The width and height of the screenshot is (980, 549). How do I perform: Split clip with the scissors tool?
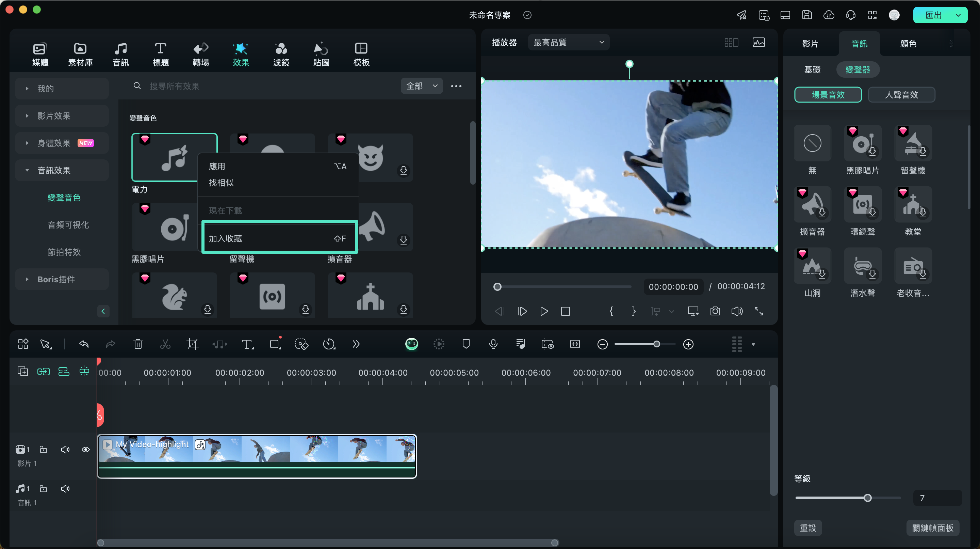[x=165, y=344]
